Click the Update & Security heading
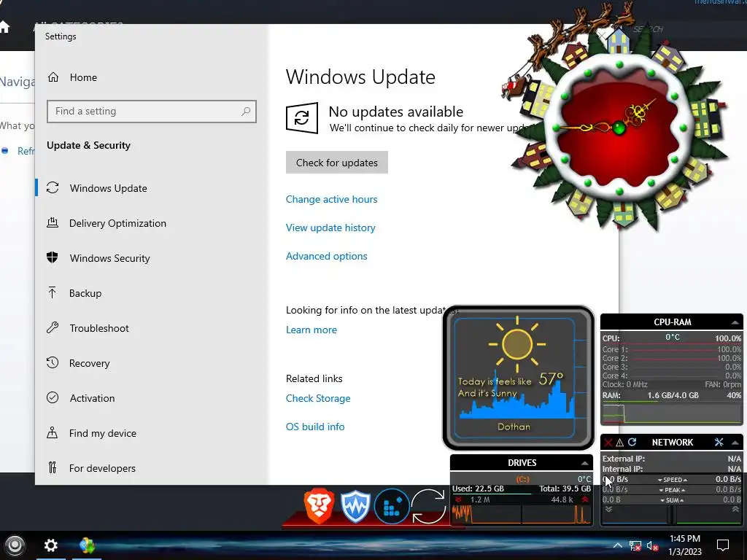This screenshot has width=747, height=560. point(88,145)
